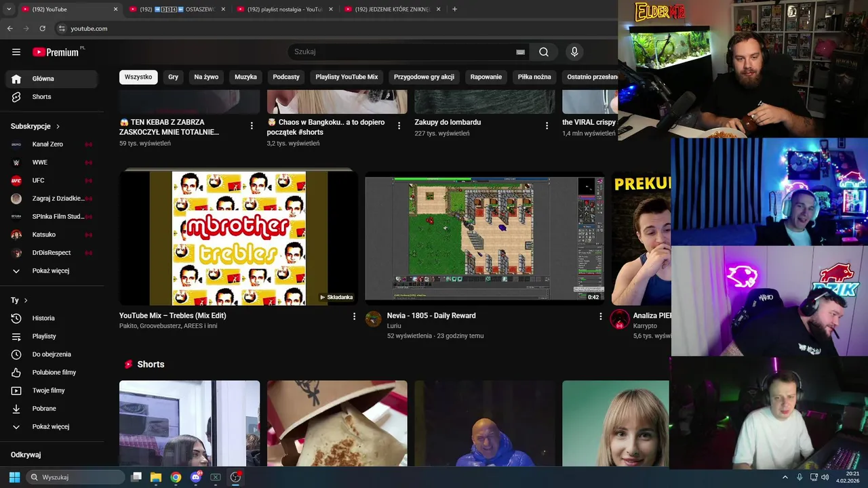Image resolution: width=868 pixels, height=488 pixels.
Task: Open options menu for Chaos w Bangkoku short
Action: [x=399, y=125]
